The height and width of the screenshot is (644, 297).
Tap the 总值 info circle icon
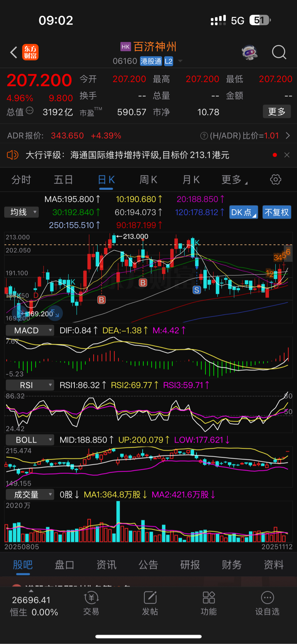tap(30, 111)
